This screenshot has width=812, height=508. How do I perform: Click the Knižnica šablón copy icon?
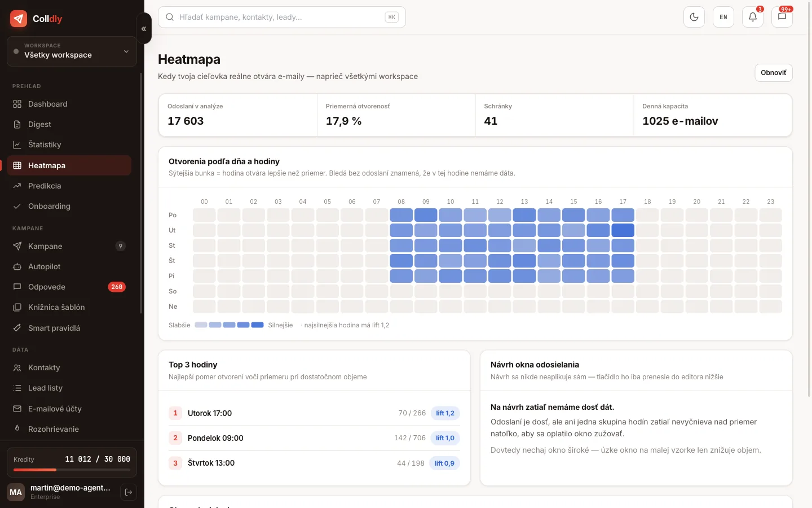(x=17, y=307)
